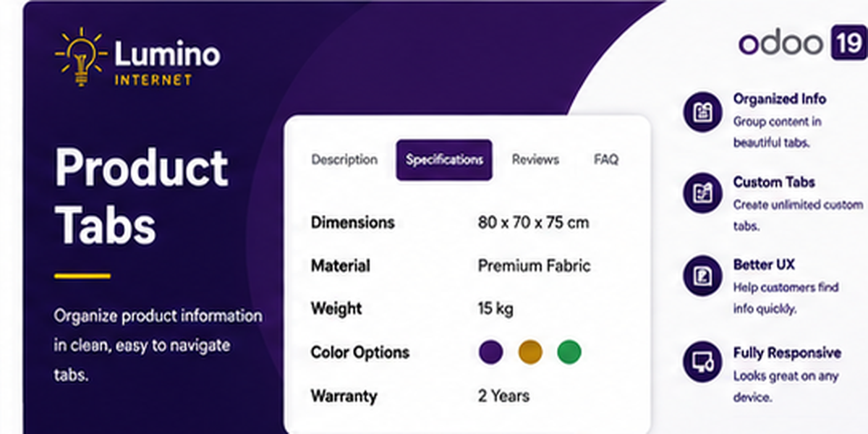Click the Lumino Internet brand name
Image resolution: width=868 pixels, height=434 pixels.
pyautogui.click(x=168, y=62)
